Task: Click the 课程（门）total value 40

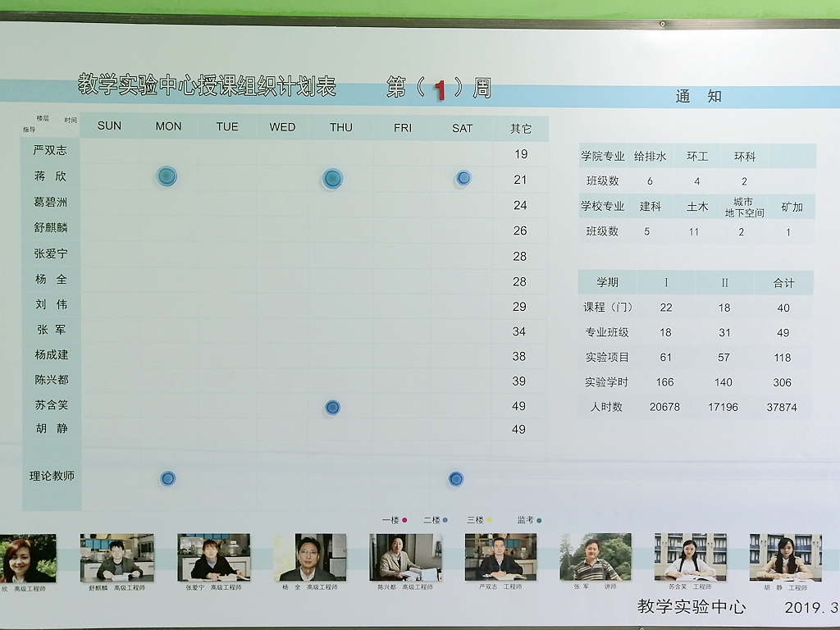Action: point(783,308)
